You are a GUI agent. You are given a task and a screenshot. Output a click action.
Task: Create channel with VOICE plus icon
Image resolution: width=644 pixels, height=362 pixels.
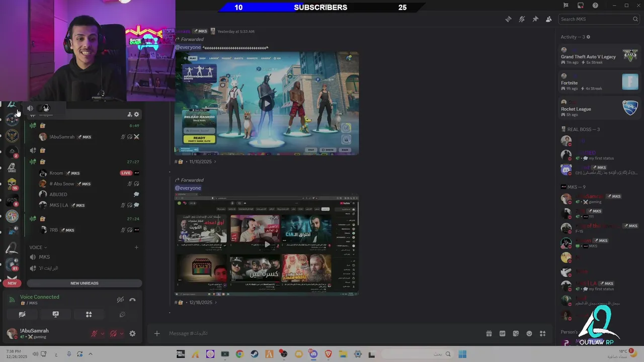[136, 247]
